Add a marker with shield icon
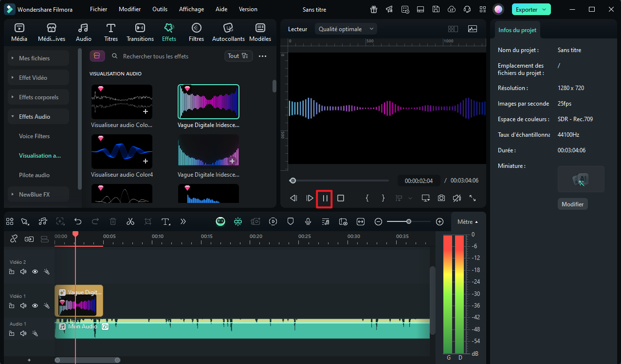 pos(291,221)
